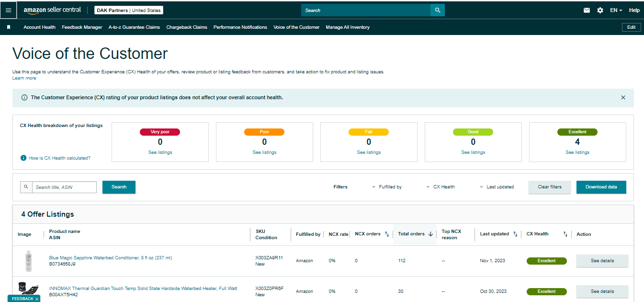Open Blue Magic Sapphire Waterbed Conditioner link
Image resolution: width=644 pixels, height=302 pixels.
click(x=111, y=258)
